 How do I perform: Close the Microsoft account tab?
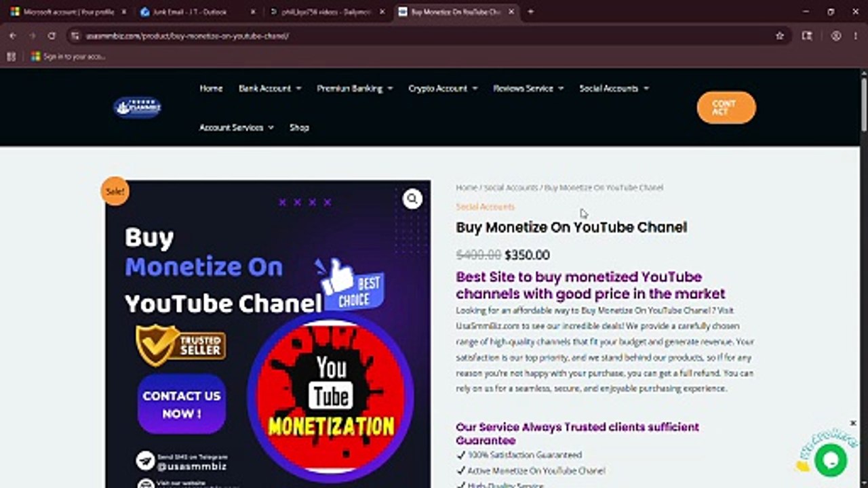click(124, 12)
